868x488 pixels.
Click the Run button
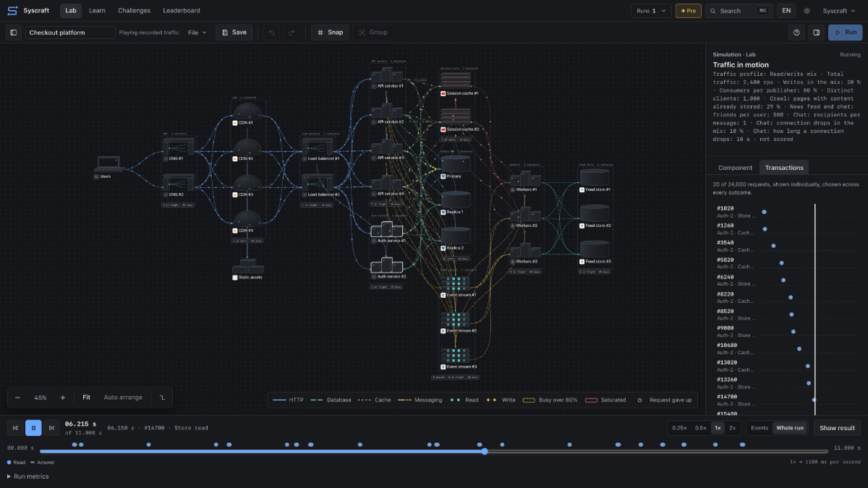coord(845,33)
